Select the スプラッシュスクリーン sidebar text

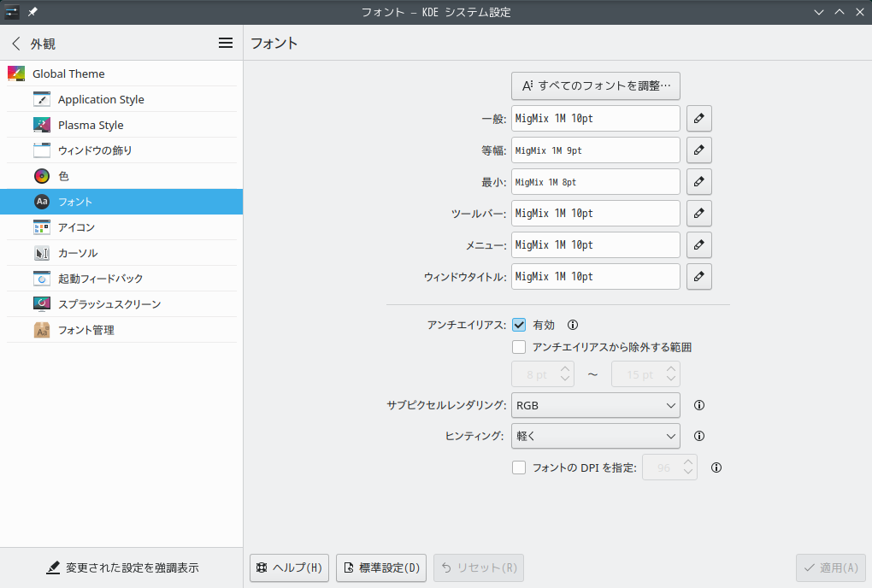click(x=109, y=304)
